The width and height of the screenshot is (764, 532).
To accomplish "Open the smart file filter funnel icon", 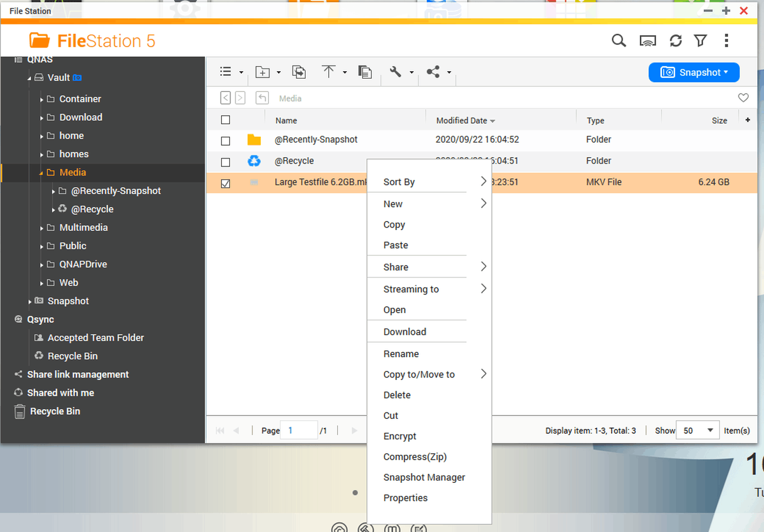I will [x=701, y=40].
